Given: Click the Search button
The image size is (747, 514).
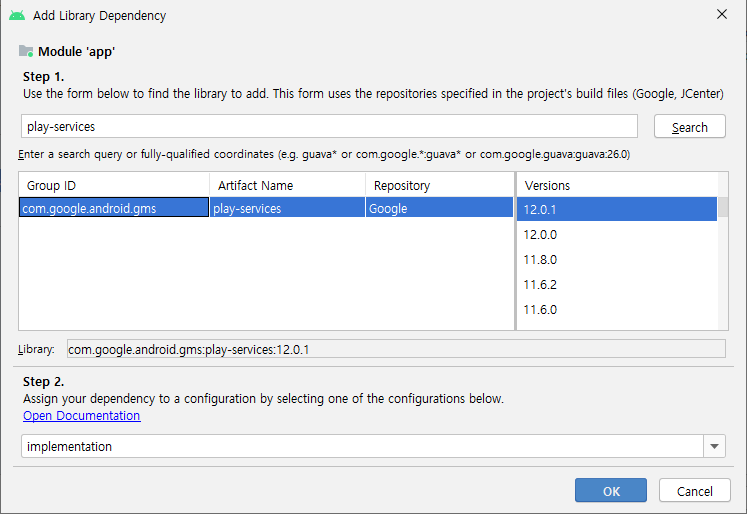Looking at the screenshot, I should (x=689, y=127).
